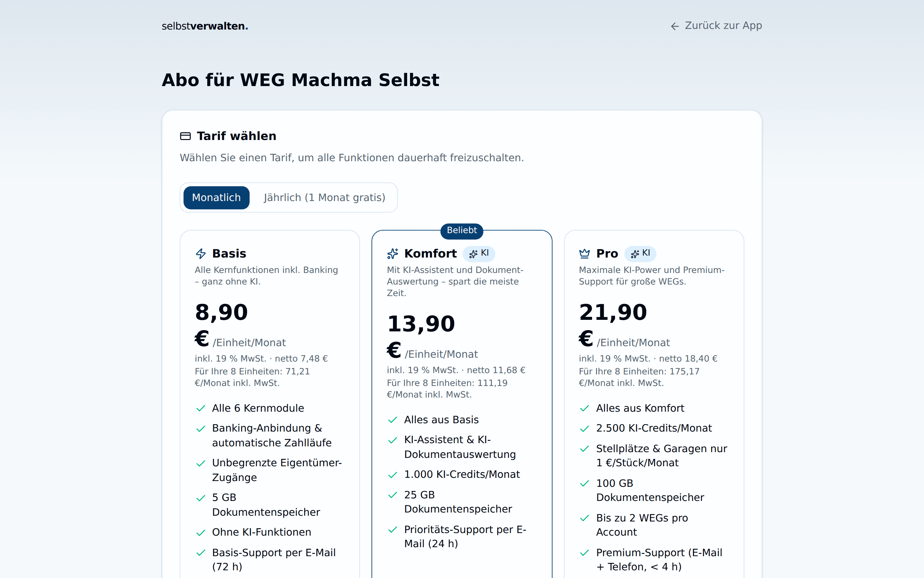Image resolution: width=924 pixels, height=578 pixels.
Task: Click KI-Assistent & KI-Dokumentauswertung feature text
Action: pyautogui.click(x=460, y=447)
